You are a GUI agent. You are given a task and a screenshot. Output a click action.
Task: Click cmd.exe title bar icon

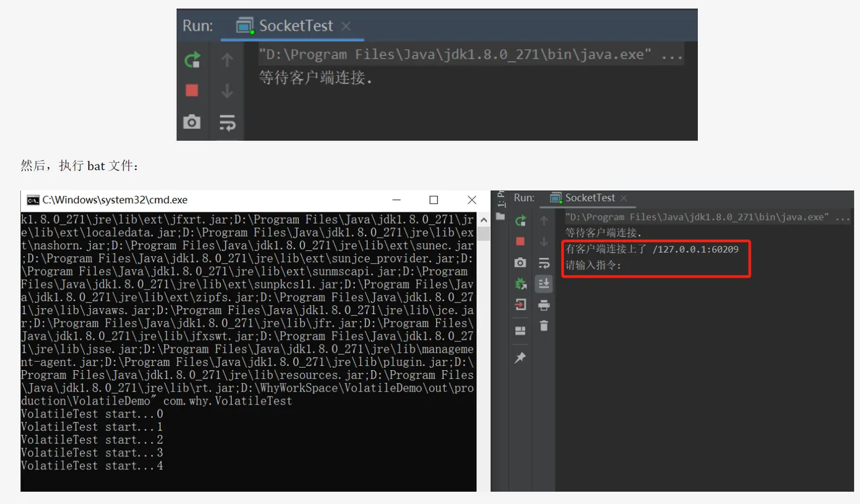click(33, 200)
